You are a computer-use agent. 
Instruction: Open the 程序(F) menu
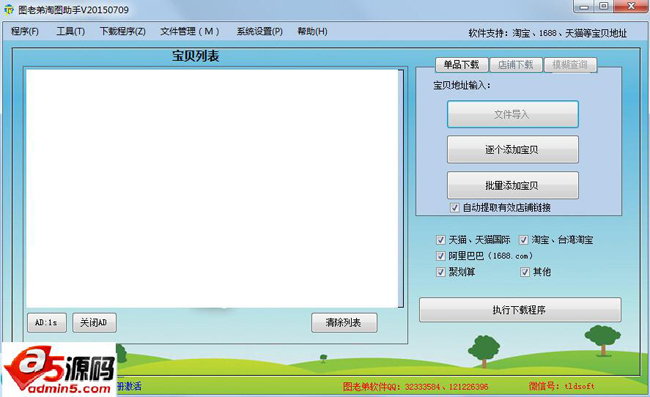click(x=24, y=31)
